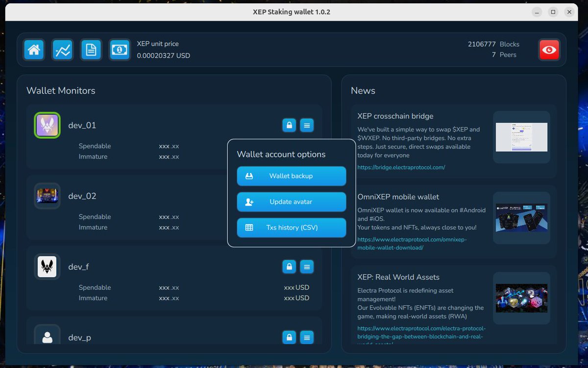The image size is (588, 368).
Task: Click the 0.00020327 USD price value
Action: tap(163, 55)
